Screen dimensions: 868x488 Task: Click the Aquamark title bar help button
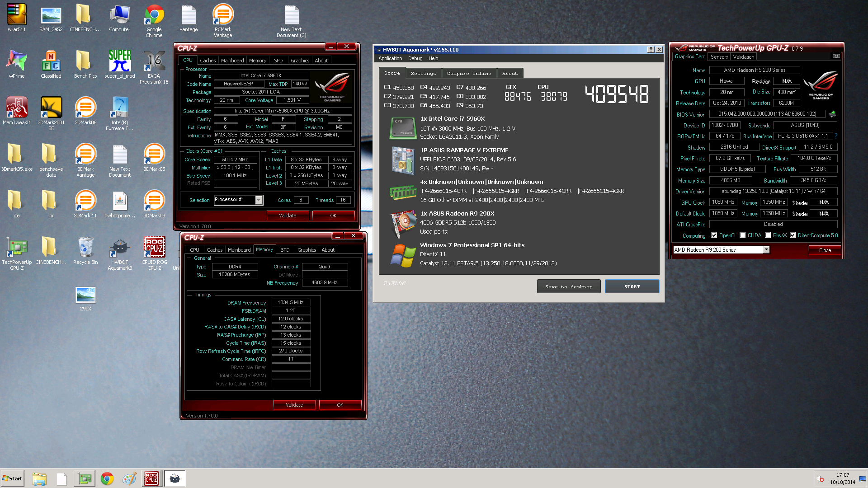coord(651,50)
